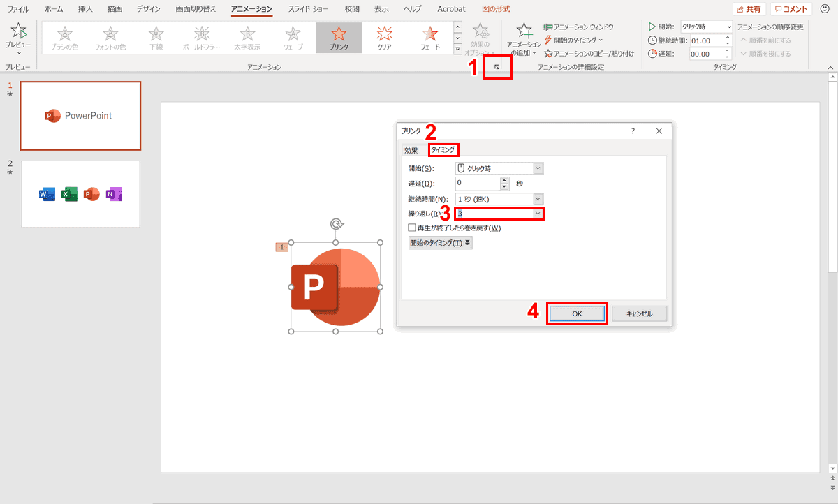Switch to タイミング tab in dialog
This screenshot has width=838, height=504.
point(443,150)
